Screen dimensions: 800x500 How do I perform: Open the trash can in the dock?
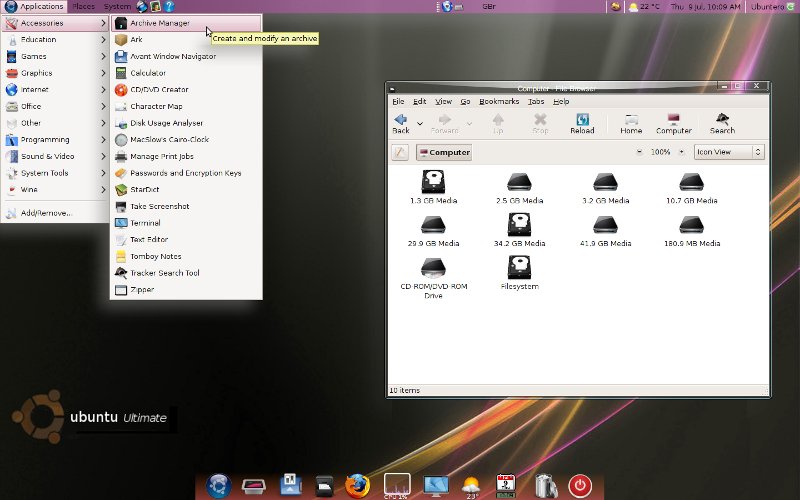[x=545, y=485]
